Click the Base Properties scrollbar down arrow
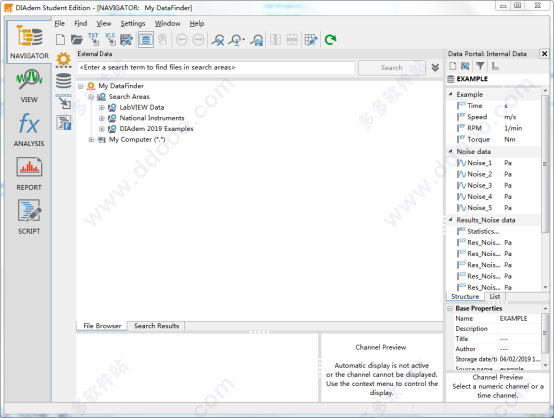This screenshot has width=554, height=418. click(545, 365)
